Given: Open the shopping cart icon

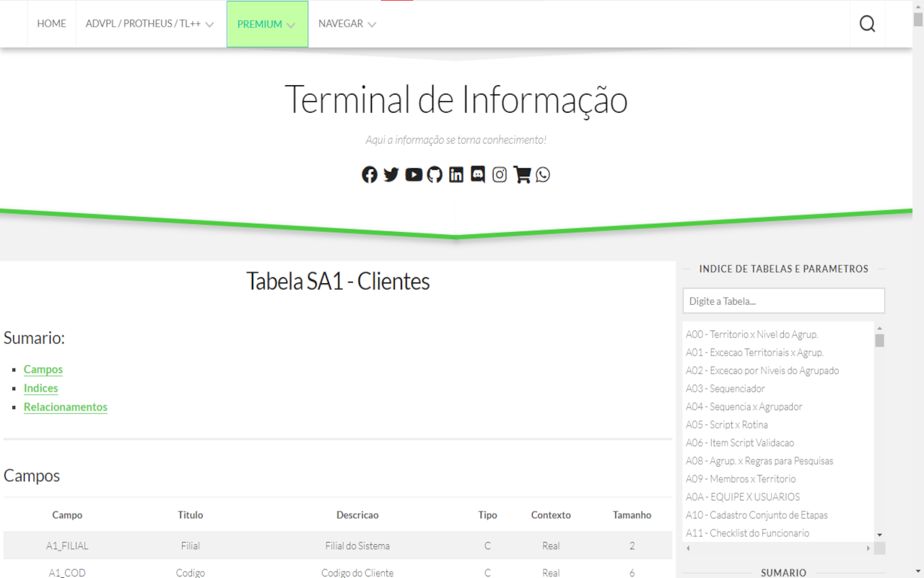Looking at the screenshot, I should pyautogui.click(x=521, y=174).
